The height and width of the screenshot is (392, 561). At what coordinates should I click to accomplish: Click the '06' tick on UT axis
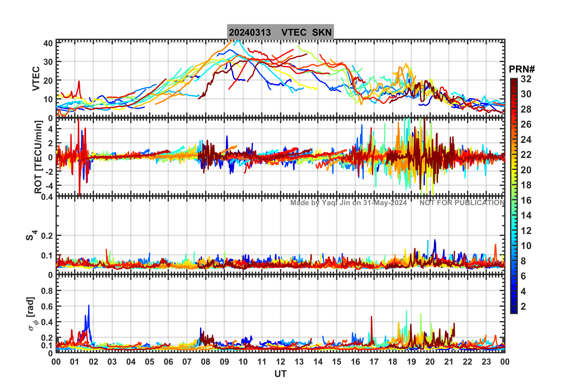168,362
